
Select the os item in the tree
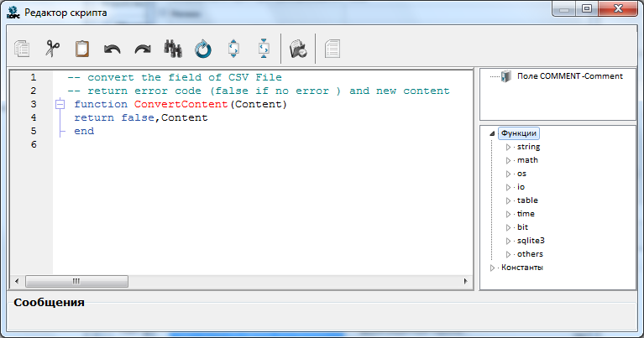pyautogui.click(x=521, y=174)
